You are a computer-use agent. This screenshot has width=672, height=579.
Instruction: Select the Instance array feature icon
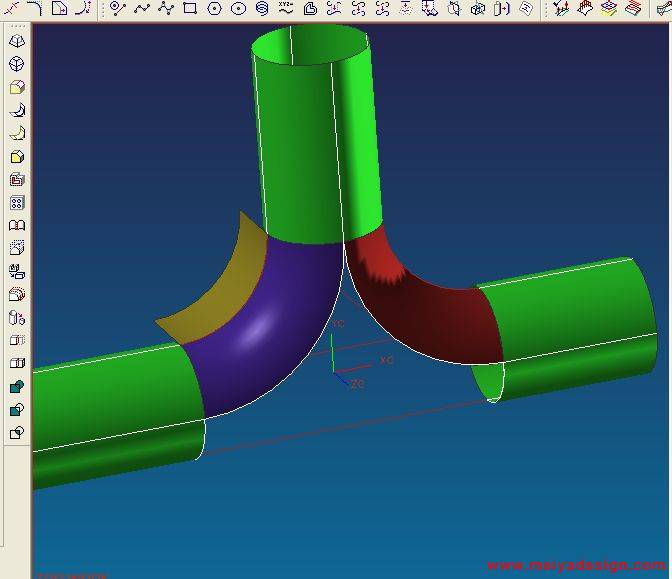(x=17, y=203)
